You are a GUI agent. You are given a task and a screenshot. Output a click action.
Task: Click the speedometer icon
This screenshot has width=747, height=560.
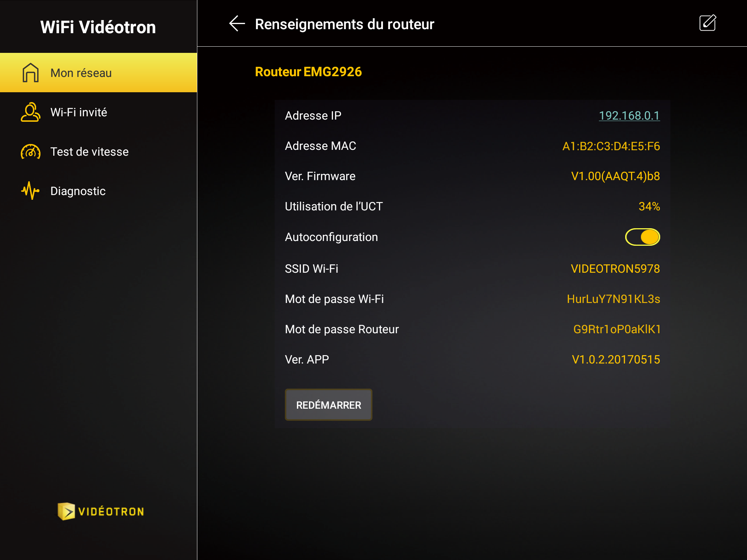(31, 152)
